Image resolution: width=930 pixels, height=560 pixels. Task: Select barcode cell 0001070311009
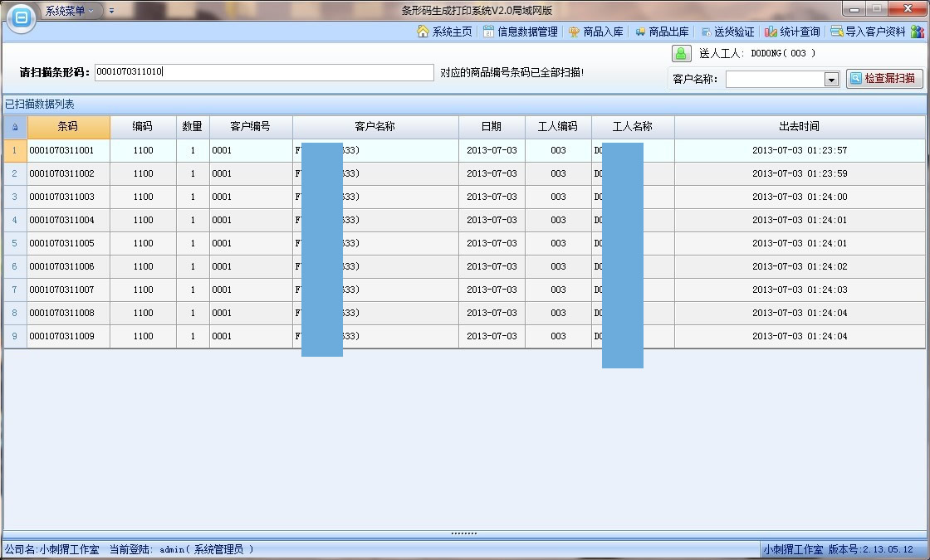click(68, 336)
